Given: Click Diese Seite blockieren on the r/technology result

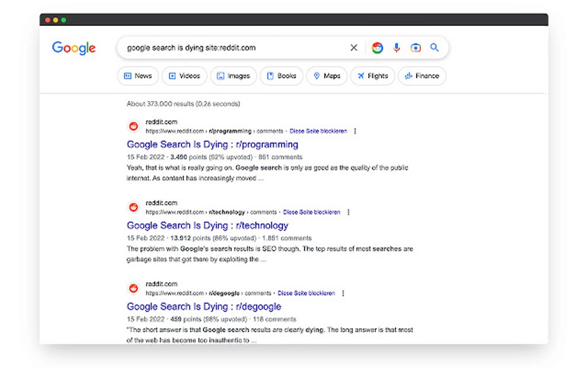Looking at the screenshot, I should (x=312, y=212).
